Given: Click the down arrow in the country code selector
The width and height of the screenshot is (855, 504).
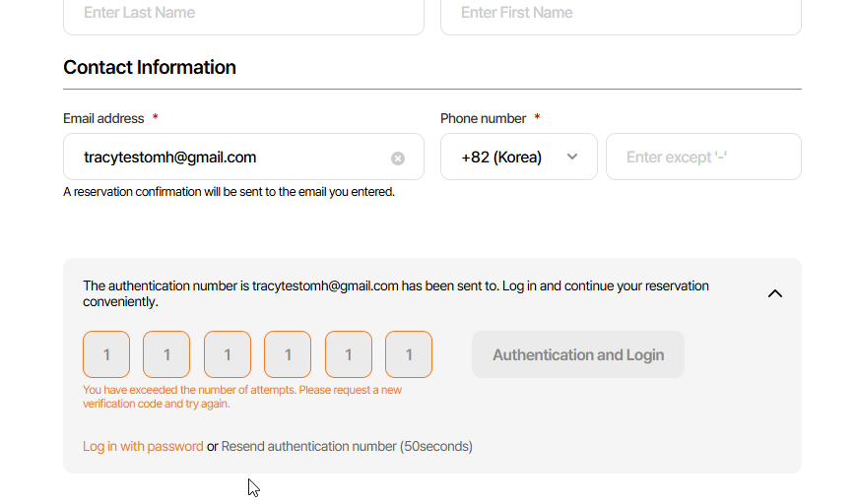Looking at the screenshot, I should (572, 157).
